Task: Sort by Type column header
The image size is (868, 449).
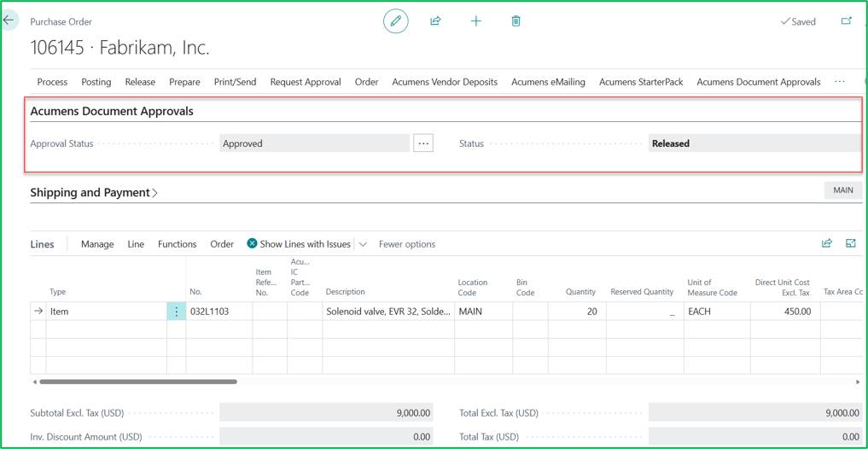Action: coord(57,292)
